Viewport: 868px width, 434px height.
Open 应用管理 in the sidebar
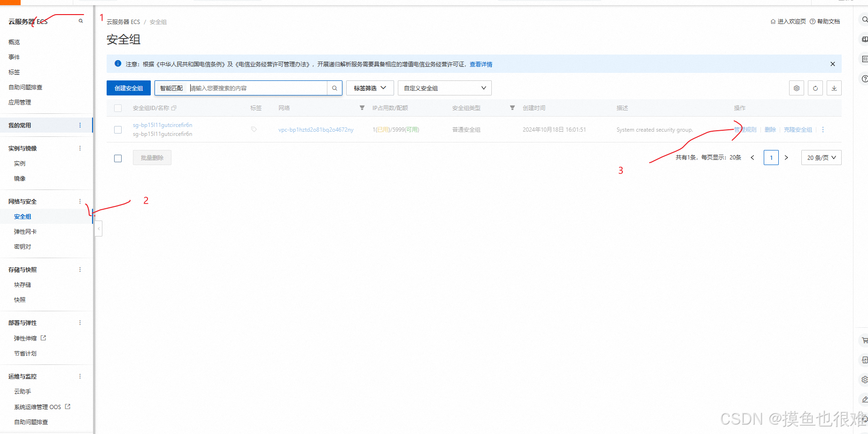20,102
